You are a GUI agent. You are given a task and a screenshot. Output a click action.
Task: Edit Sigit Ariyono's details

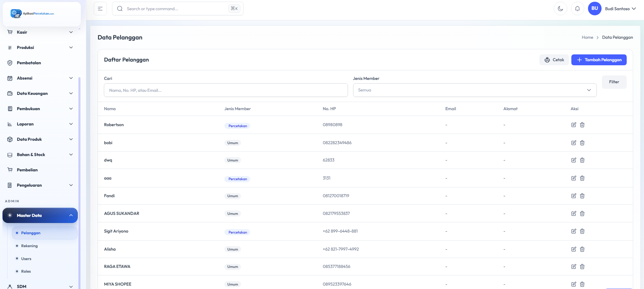click(x=574, y=231)
